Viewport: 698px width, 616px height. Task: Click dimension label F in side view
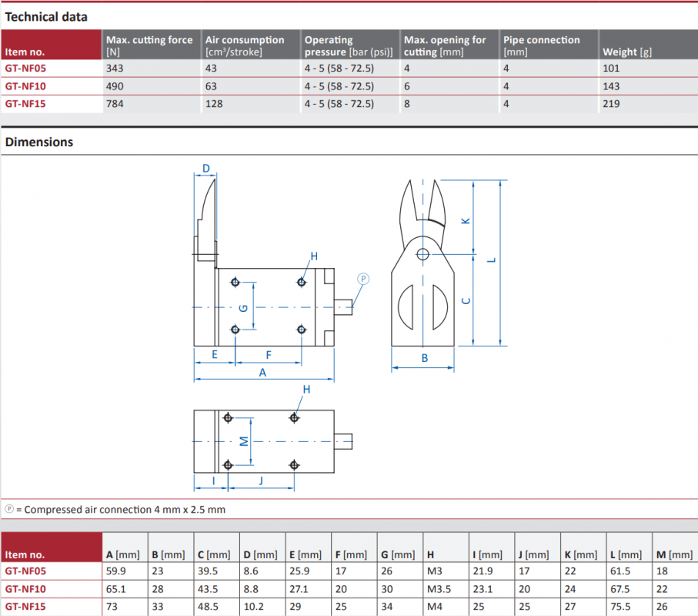coord(269,355)
